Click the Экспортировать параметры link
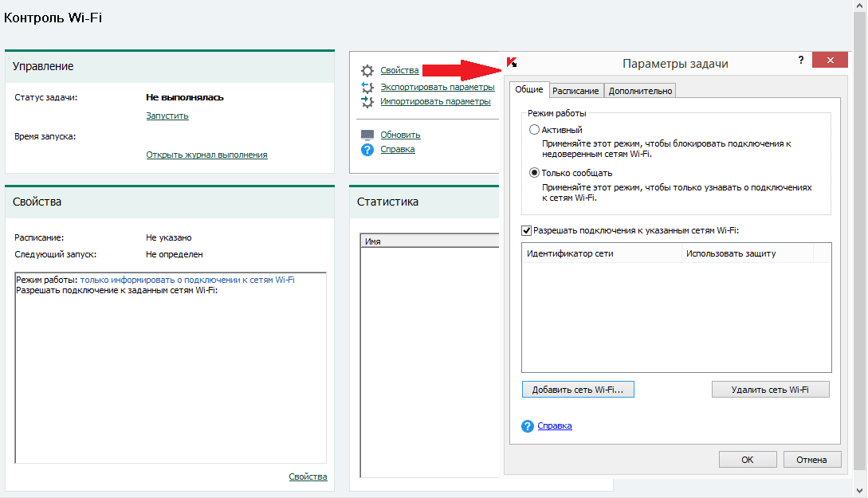This screenshot has width=868, height=498. click(438, 87)
